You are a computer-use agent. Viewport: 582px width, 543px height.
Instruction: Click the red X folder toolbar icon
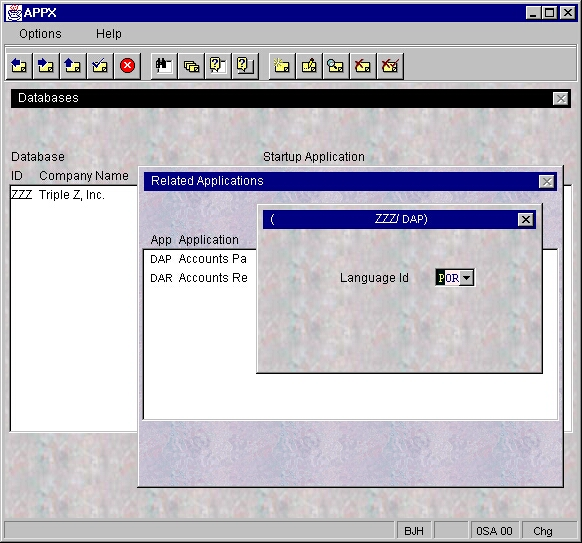click(x=363, y=66)
